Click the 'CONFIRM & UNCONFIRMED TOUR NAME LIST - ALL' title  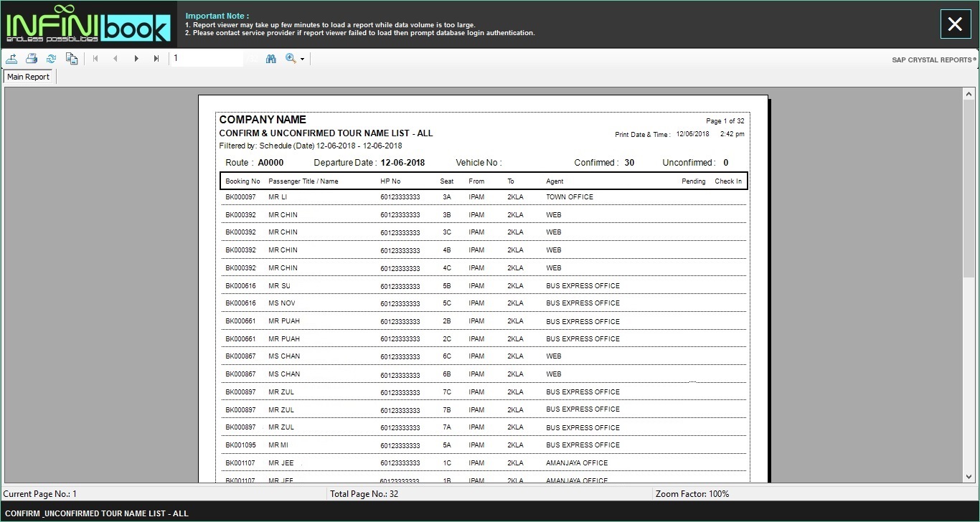pos(326,133)
